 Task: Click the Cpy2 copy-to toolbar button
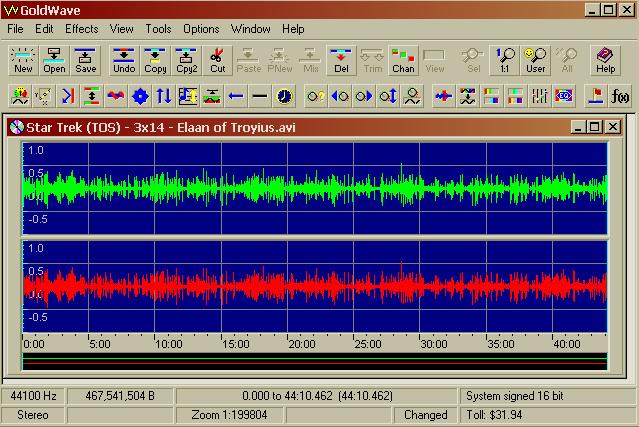(186, 60)
